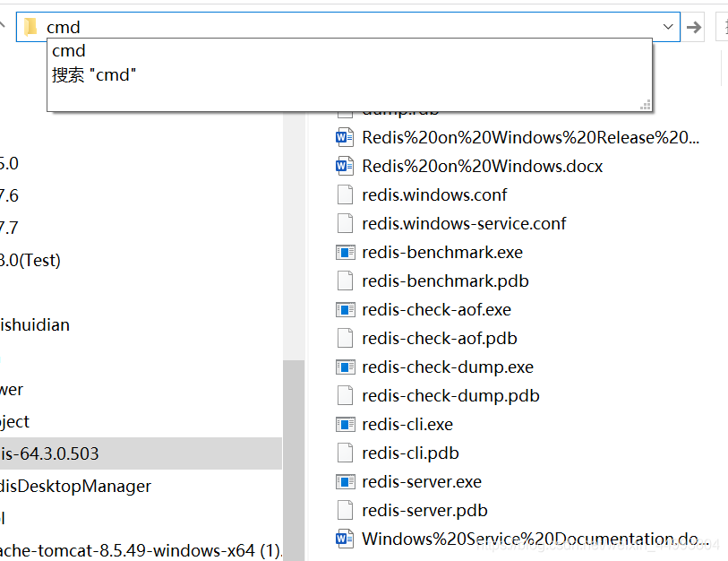Select redis-check-dump.exe file name
728x561 pixels.
[448, 367]
